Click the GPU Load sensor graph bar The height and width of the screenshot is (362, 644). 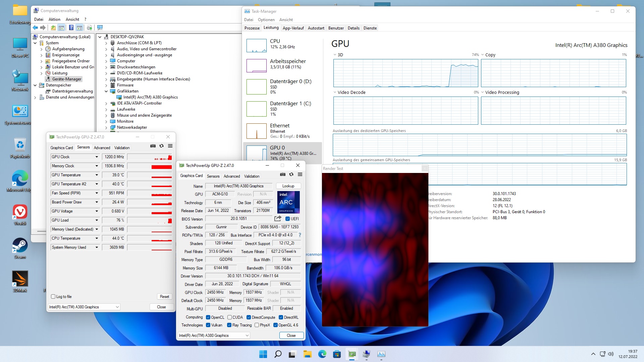click(150, 220)
